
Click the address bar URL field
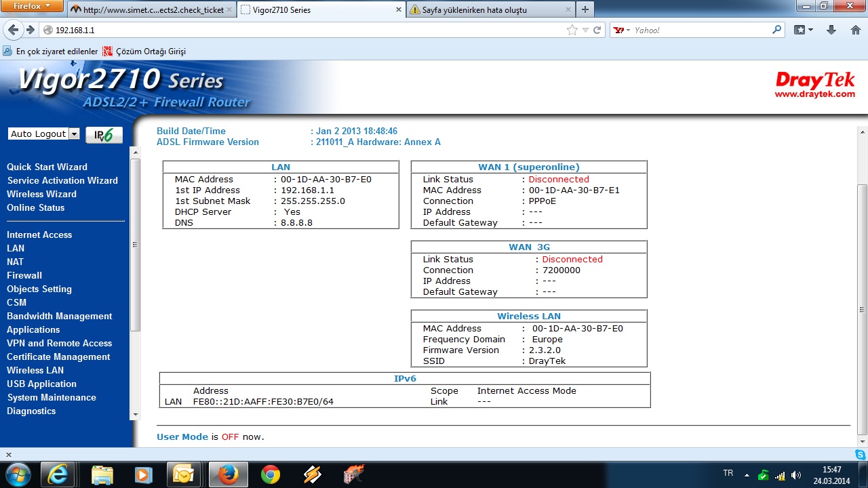(305, 30)
